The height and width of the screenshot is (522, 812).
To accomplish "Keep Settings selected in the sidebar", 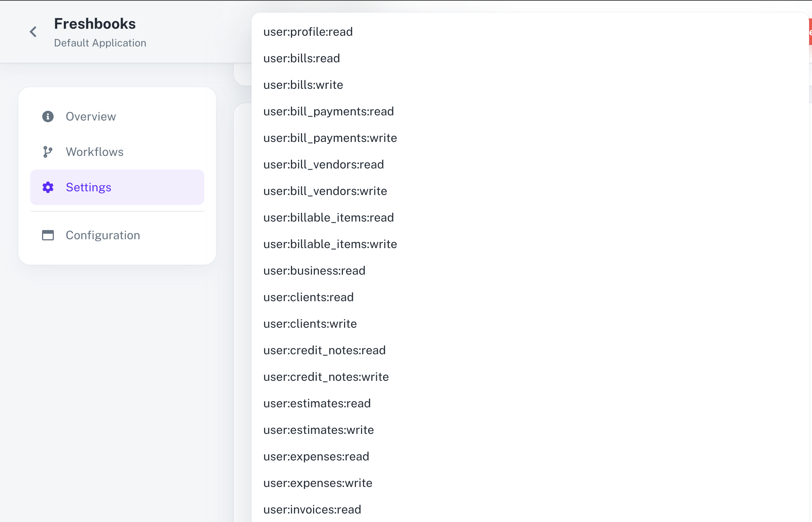I will point(89,187).
